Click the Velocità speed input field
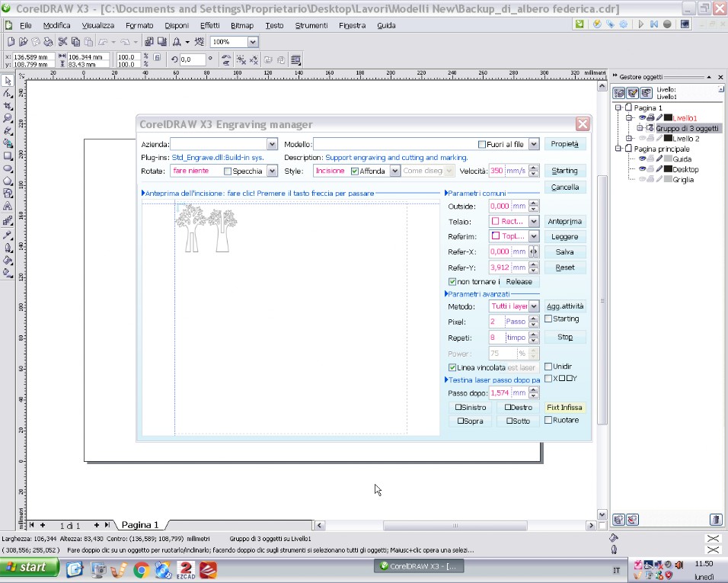Image resolution: width=728 pixels, height=583 pixels. click(x=509, y=171)
